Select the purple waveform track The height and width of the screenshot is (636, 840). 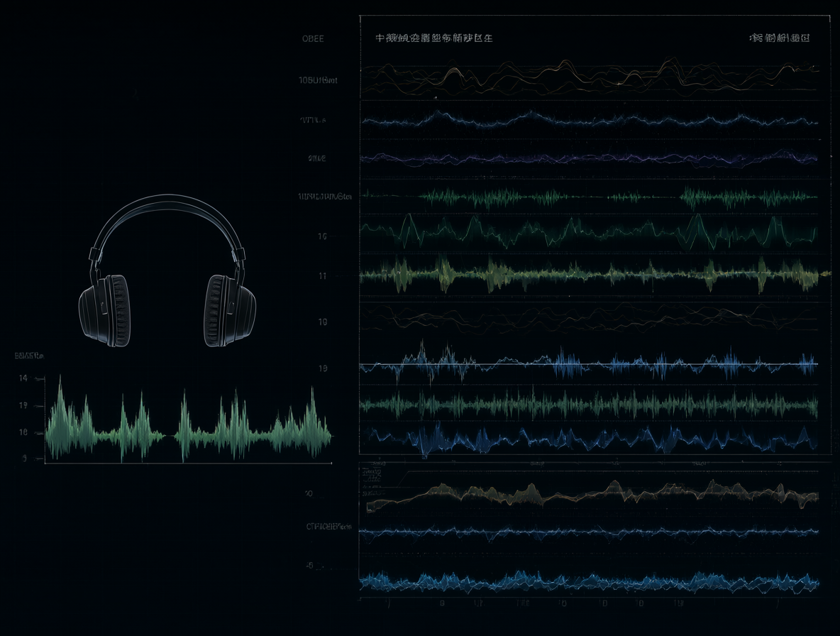coord(589,158)
